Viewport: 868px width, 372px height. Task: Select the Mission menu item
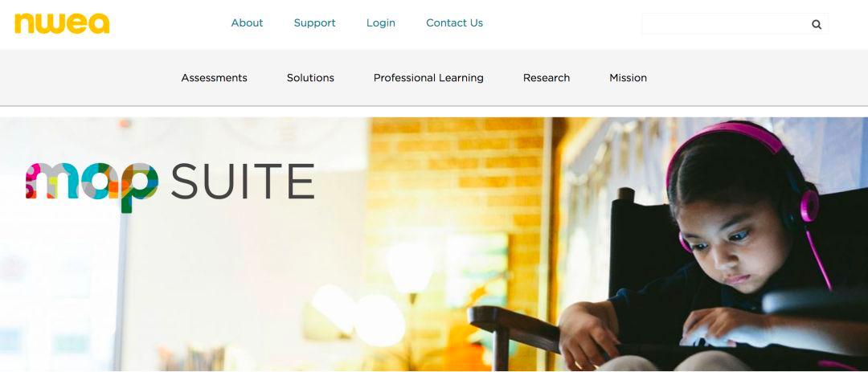coord(628,78)
